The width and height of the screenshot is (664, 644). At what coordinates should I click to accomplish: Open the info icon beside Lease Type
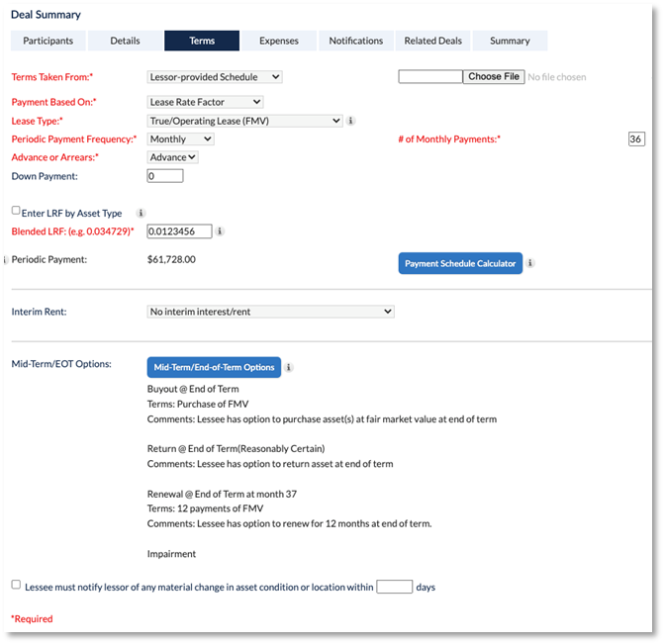[x=350, y=121]
